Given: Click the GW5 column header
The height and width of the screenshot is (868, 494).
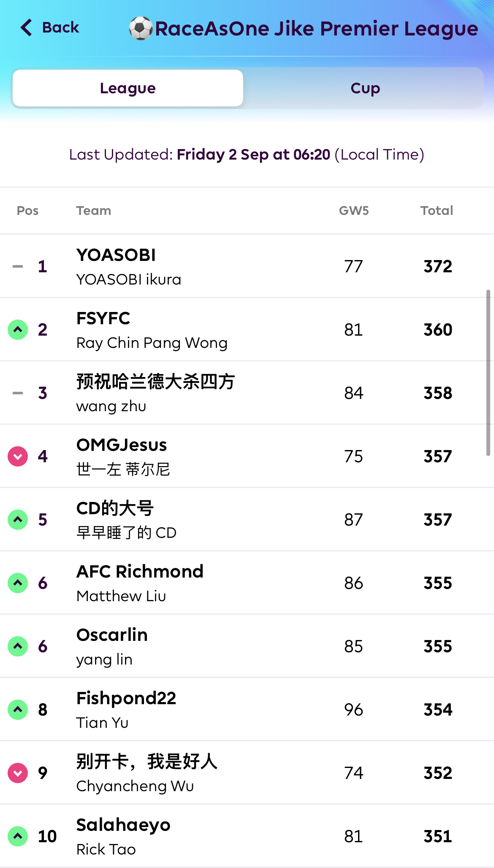Looking at the screenshot, I should pyautogui.click(x=354, y=211).
